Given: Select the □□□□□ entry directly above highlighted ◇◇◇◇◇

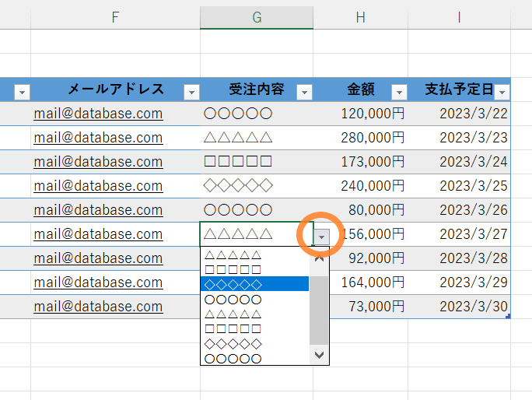Looking at the screenshot, I should (255, 269).
